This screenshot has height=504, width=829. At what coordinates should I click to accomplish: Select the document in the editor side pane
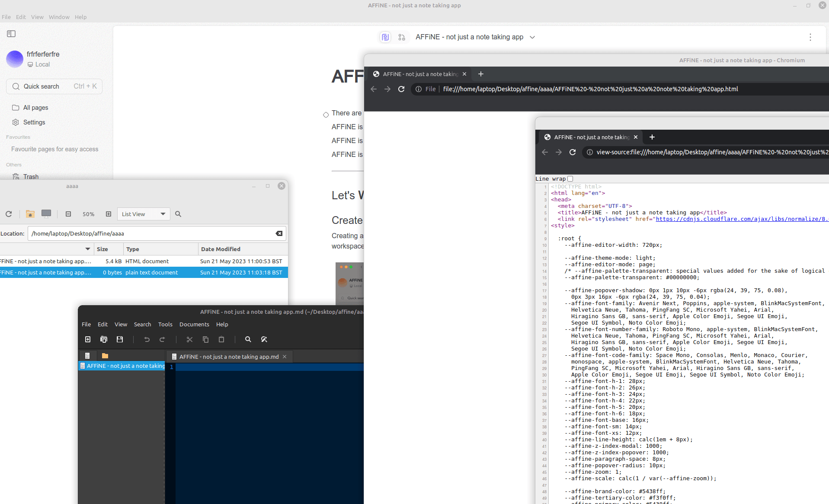[122, 366]
